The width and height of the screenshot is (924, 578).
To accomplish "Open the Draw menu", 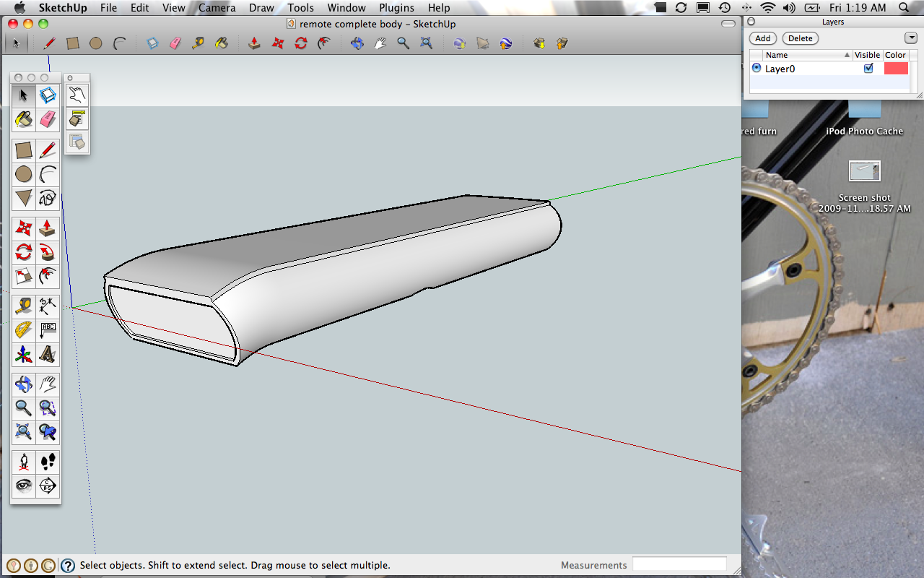I will pos(261,8).
